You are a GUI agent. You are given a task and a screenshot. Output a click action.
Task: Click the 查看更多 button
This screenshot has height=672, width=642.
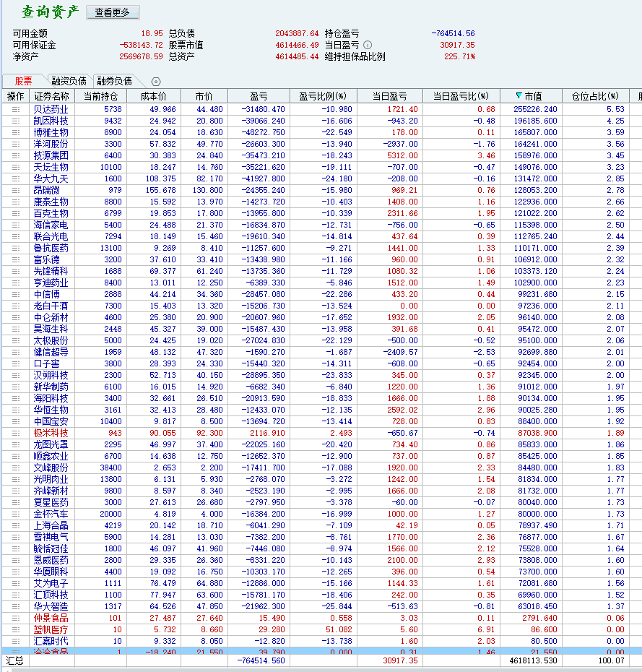113,12
